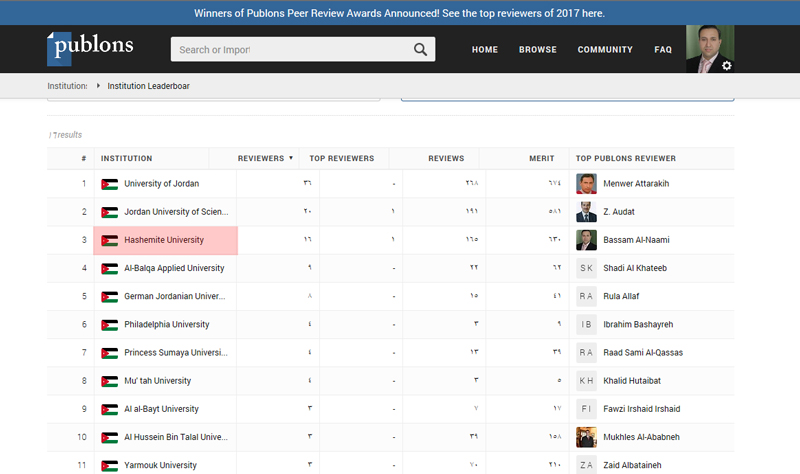The image size is (800, 474).
Task: Open Mukhles Al-Ababneh's avatar photo
Action: [586, 437]
